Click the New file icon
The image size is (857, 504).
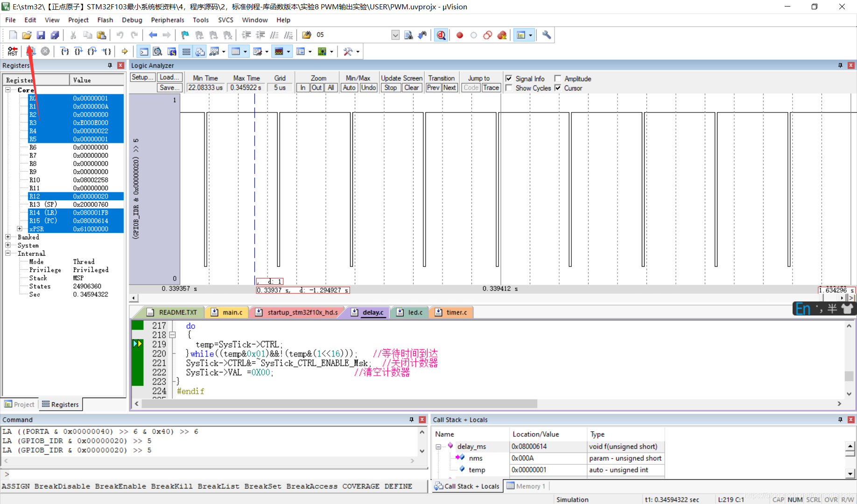pos(13,35)
